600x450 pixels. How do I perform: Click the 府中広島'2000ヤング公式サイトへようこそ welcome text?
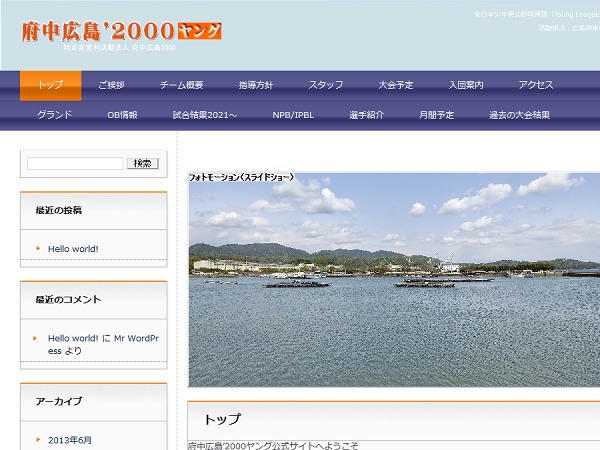274,446
